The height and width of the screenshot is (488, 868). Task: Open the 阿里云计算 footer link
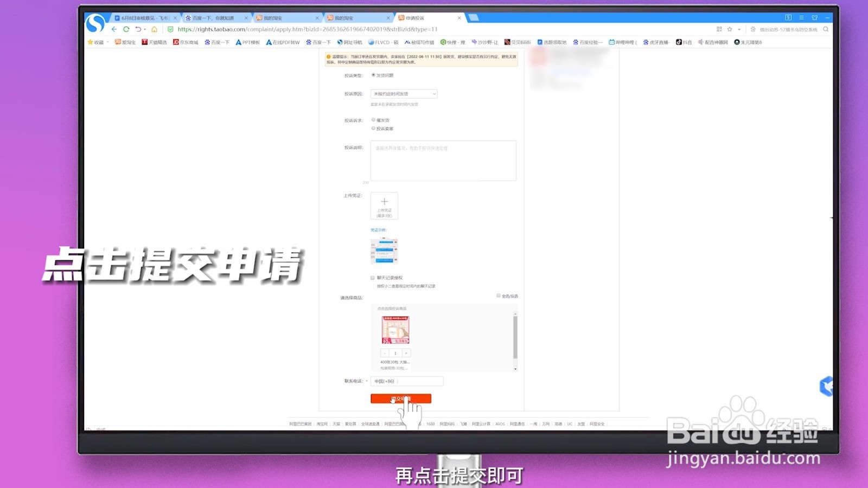point(481,424)
